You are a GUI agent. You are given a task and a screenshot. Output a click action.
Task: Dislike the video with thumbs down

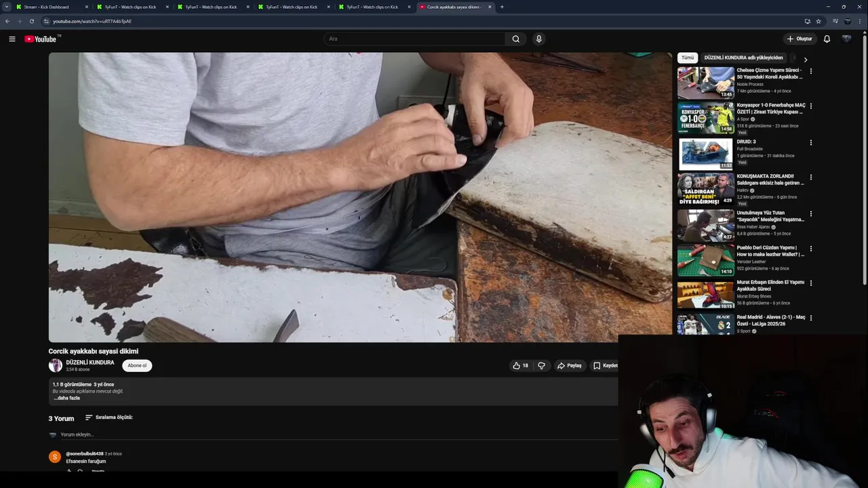(541, 365)
